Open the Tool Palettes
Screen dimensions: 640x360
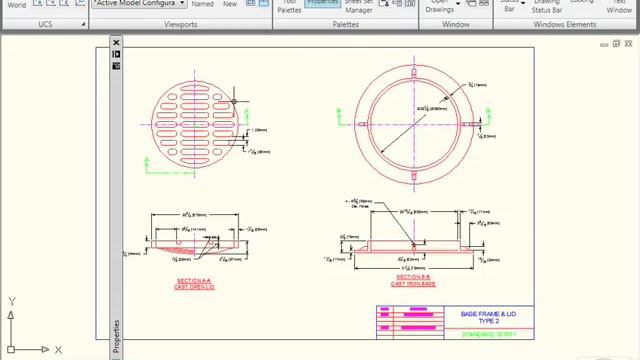(289, 7)
